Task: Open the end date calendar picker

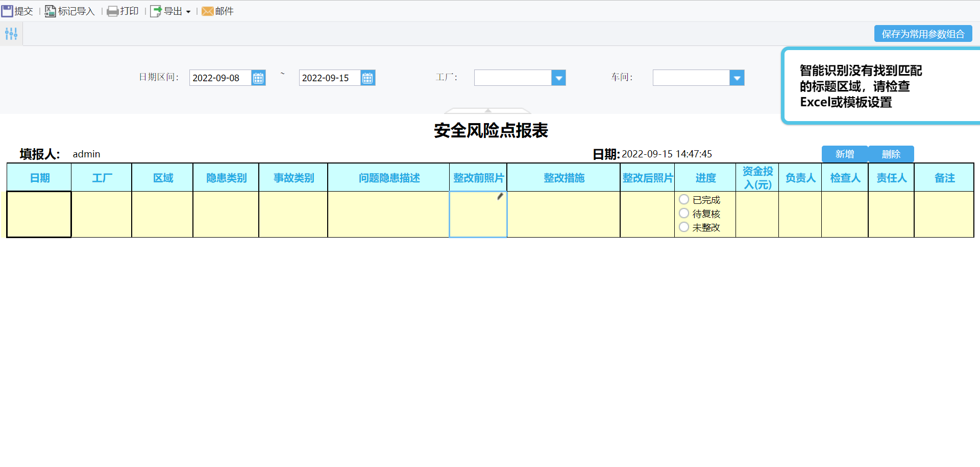Action: (x=367, y=78)
